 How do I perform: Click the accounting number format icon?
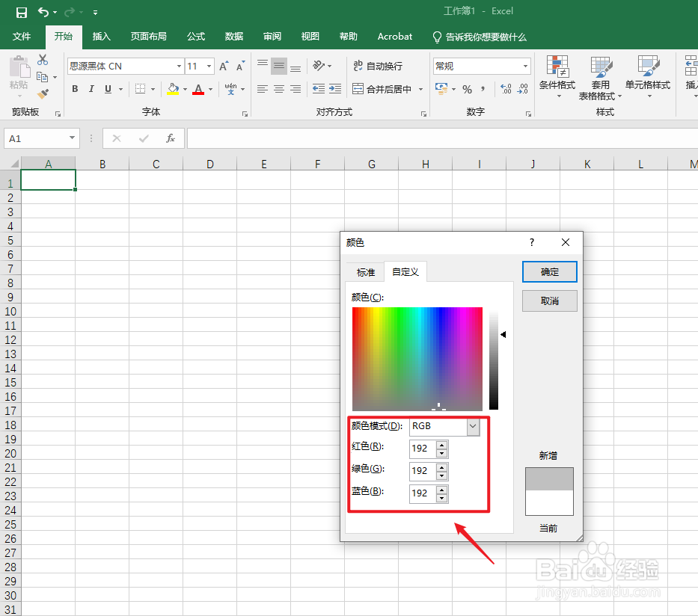[x=441, y=88]
